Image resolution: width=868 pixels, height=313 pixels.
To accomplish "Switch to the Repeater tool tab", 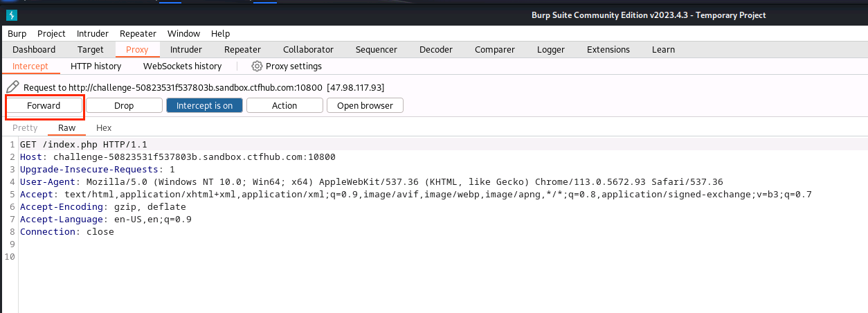I will 242,49.
